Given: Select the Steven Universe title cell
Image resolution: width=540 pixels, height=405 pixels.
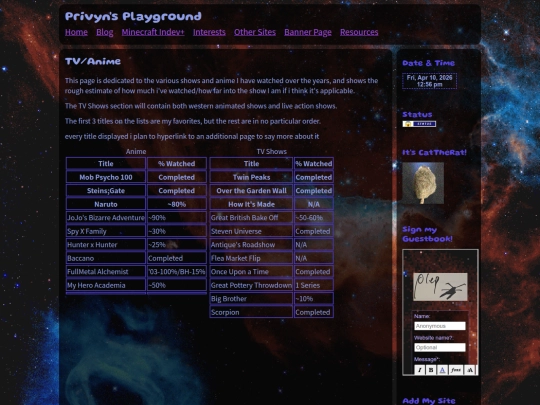Looking at the screenshot, I should click(251, 231).
